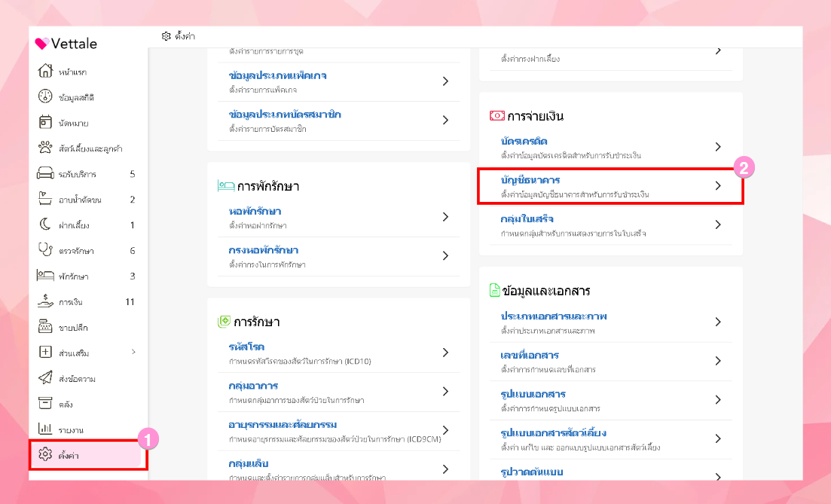Click the bar chart icon for รายงาน
Viewport: 831px width, 504px height.
(x=45, y=429)
